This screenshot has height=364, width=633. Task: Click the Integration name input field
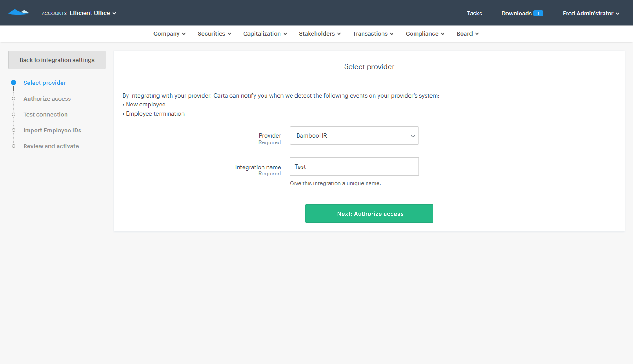354,167
